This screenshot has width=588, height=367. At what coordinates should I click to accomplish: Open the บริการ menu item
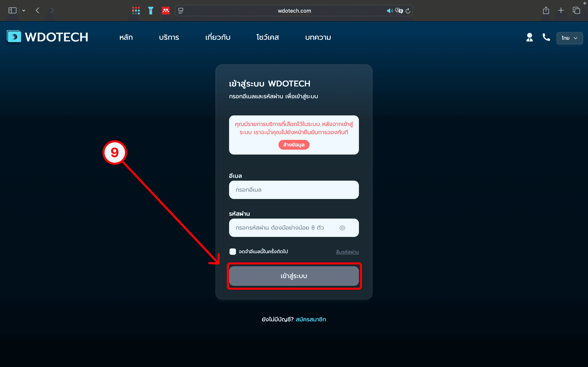[169, 37]
